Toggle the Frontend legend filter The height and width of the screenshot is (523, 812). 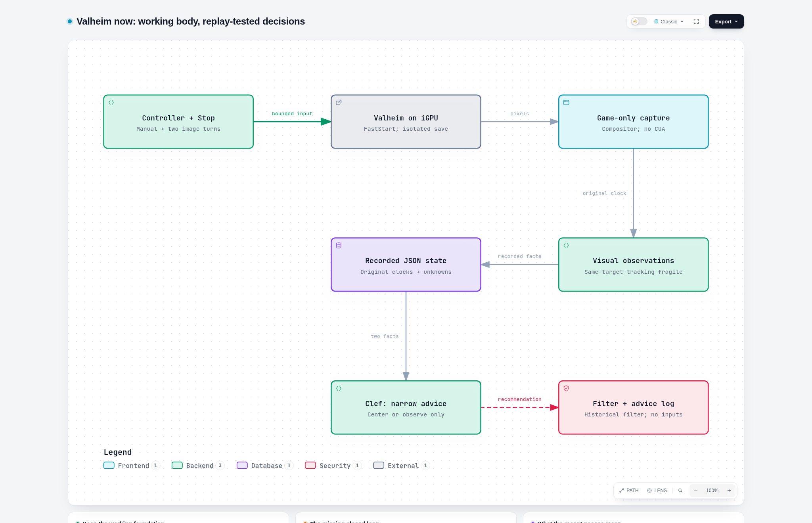132,466
